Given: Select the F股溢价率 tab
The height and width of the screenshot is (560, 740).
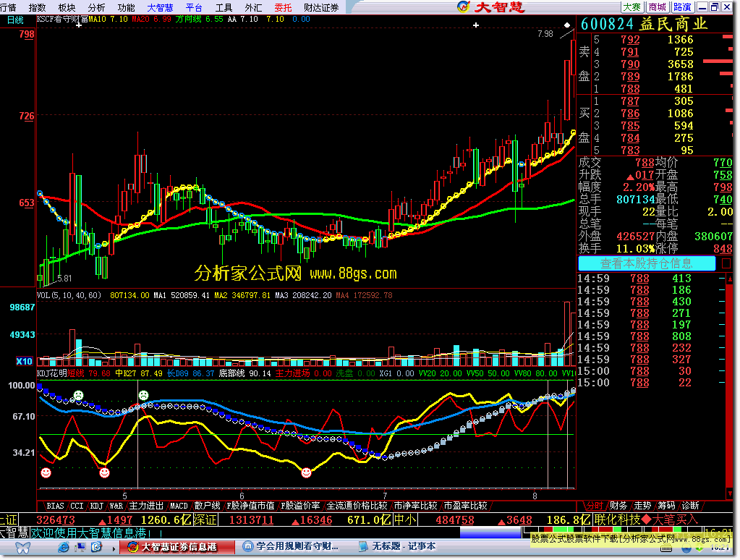Looking at the screenshot, I should tap(301, 506).
